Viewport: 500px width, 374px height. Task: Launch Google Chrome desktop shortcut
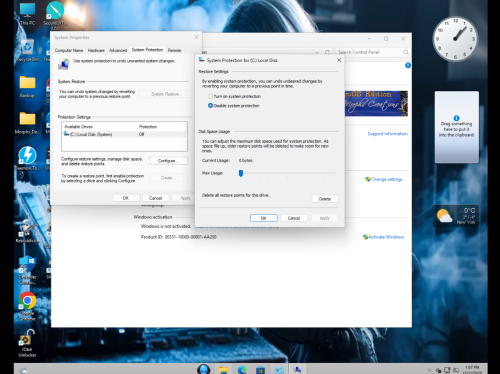[x=27, y=306]
